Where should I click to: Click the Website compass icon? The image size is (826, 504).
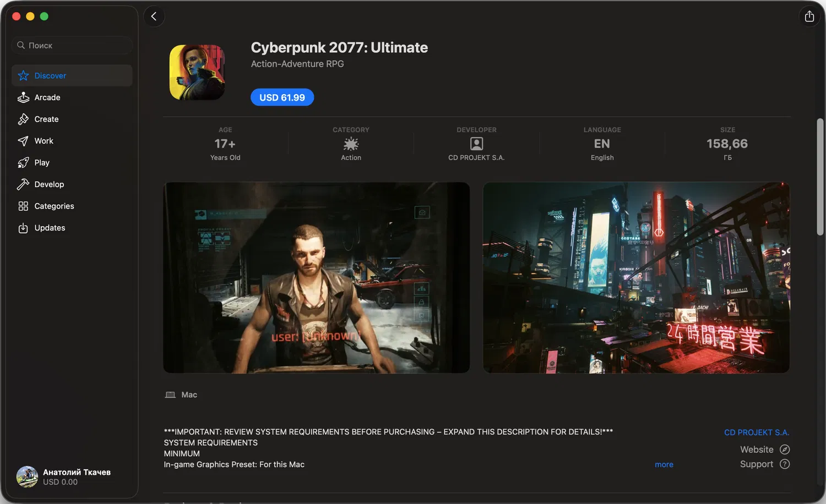pyautogui.click(x=785, y=450)
